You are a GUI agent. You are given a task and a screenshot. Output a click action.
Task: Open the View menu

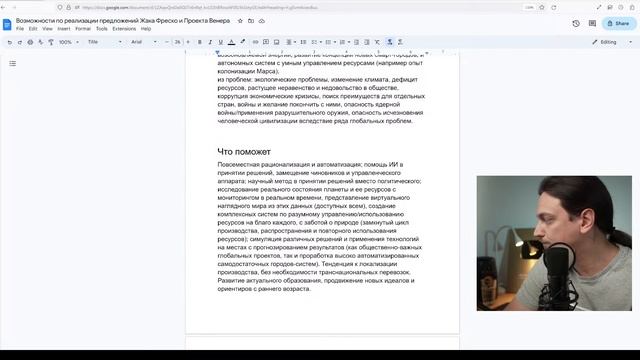click(47, 29)
